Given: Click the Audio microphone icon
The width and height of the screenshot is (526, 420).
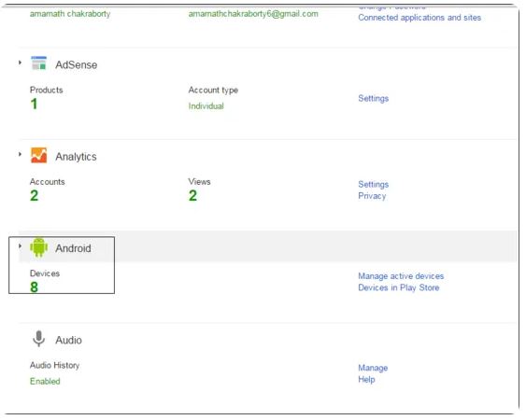Looking at the screenshot, I should [x=39, y=339].
